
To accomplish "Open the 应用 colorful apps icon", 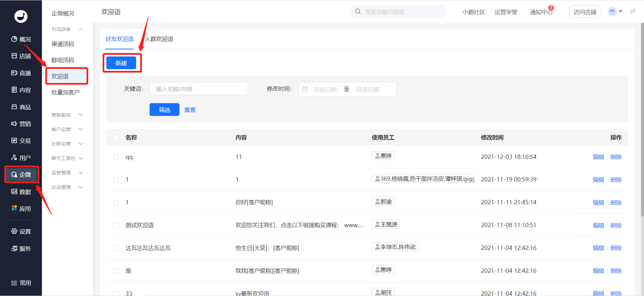I will click(14, 208).
